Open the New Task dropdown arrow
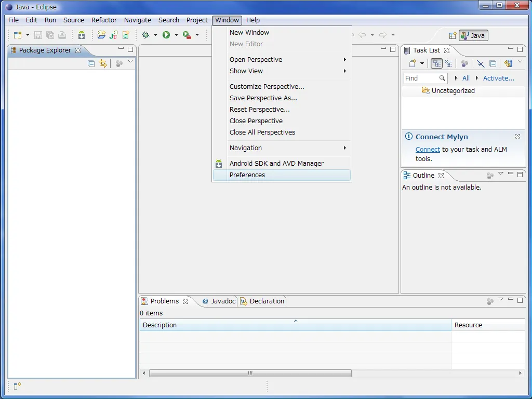This screenshot has height=399, width=532. pyautogui.click(x=422, y=63)
